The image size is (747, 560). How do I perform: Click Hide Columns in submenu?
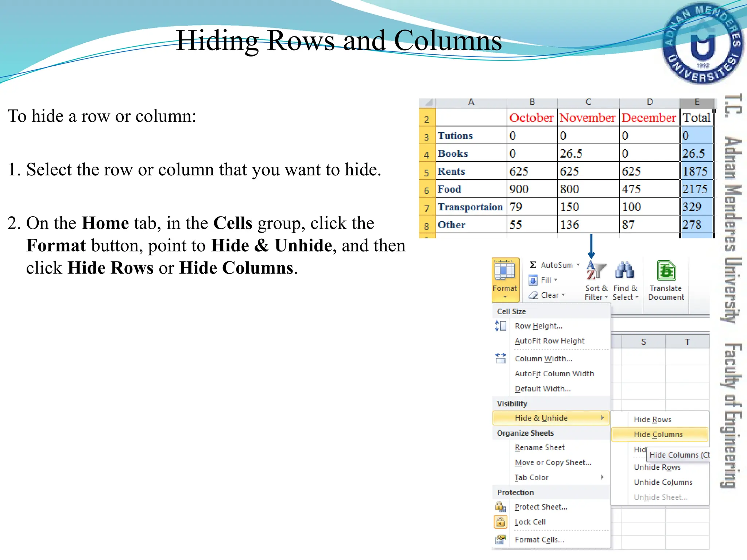pyautogui.click(x=660, y=434)
